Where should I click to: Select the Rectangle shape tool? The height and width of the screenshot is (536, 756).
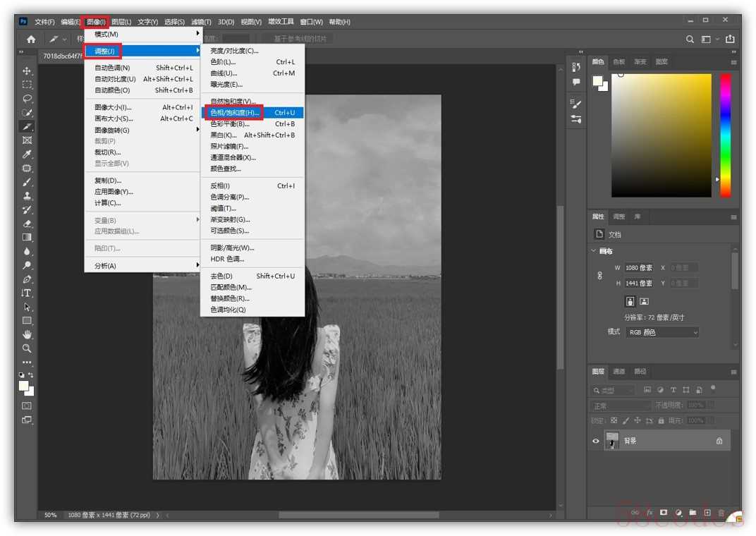[x=27, y=320]
